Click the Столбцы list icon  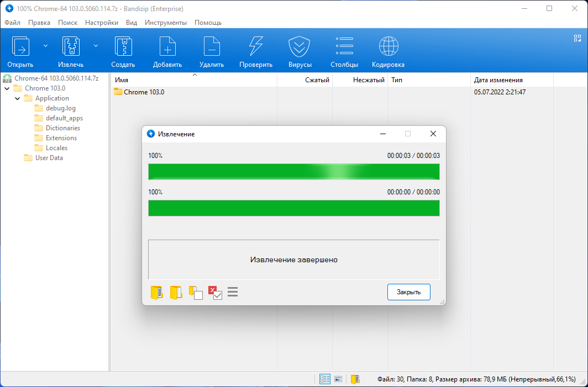[344, 46]
